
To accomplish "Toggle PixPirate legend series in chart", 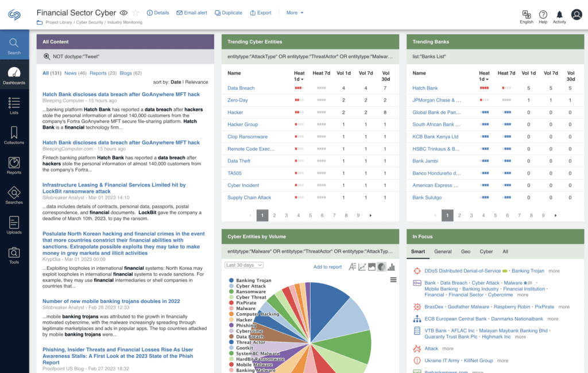I will 243,303.
